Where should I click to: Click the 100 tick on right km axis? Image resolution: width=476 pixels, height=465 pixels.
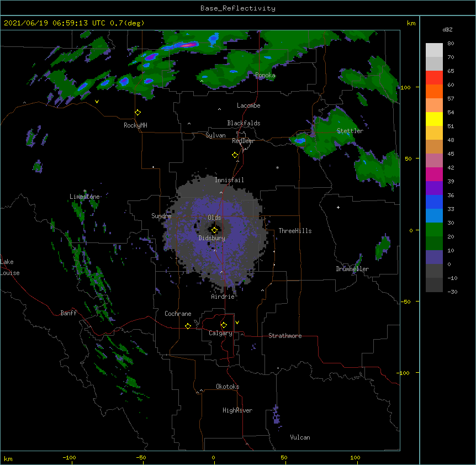pyautogui.click(x=405, y=87)
